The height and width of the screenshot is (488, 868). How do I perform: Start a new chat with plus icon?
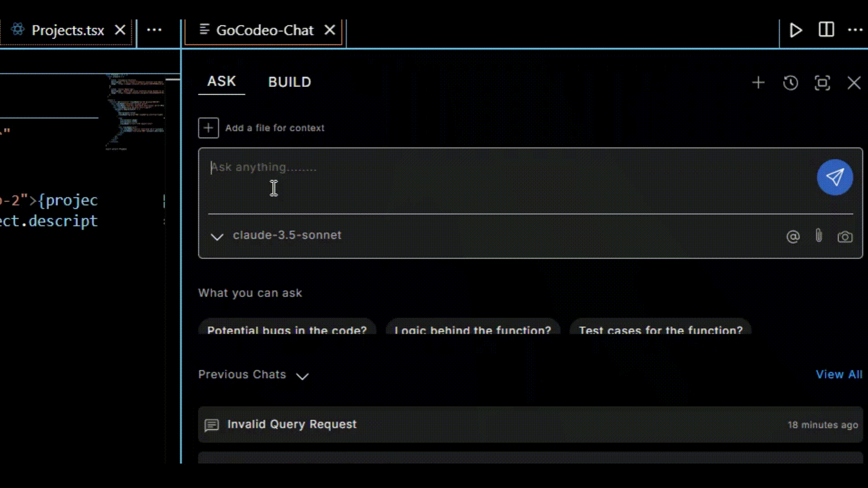point(759,83)
